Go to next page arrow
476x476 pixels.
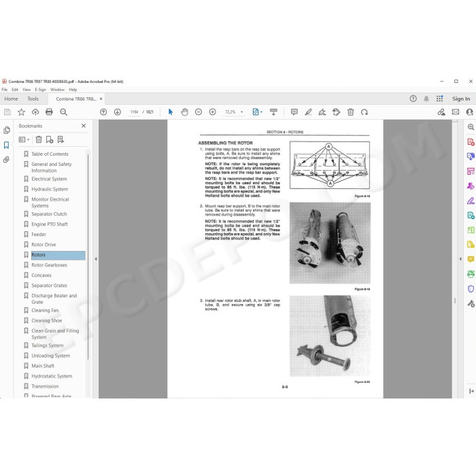click(118, 112)
